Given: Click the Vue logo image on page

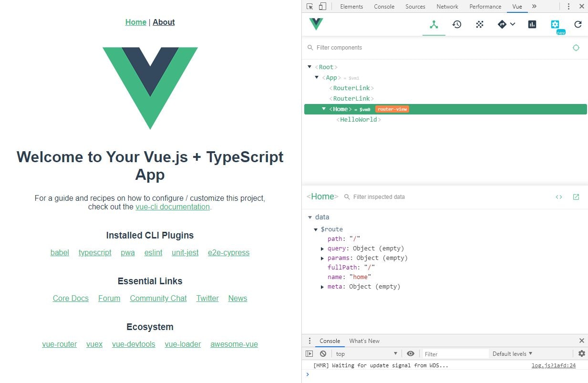Looking at the screenshot, I should click(x=150, y=88).
